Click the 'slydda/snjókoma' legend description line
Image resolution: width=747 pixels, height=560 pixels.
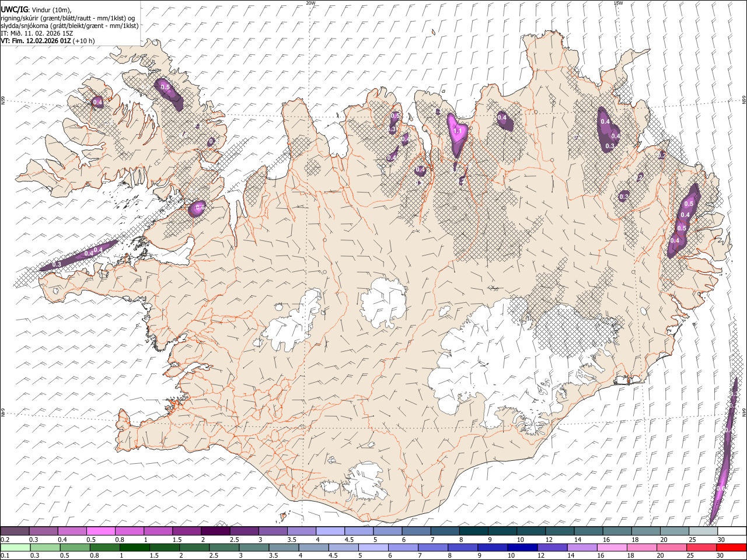[69, 26]
